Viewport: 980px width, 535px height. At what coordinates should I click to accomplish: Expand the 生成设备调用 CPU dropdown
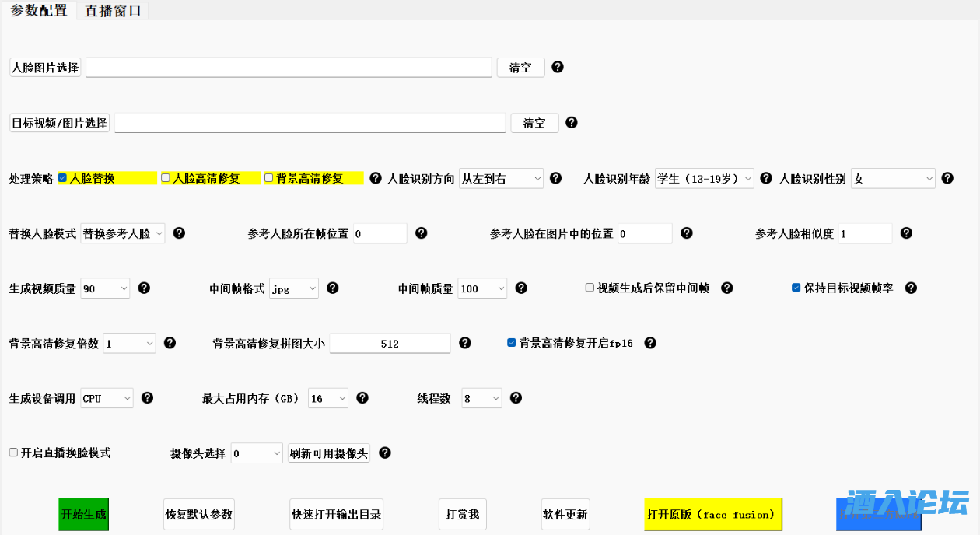(107, 398)
